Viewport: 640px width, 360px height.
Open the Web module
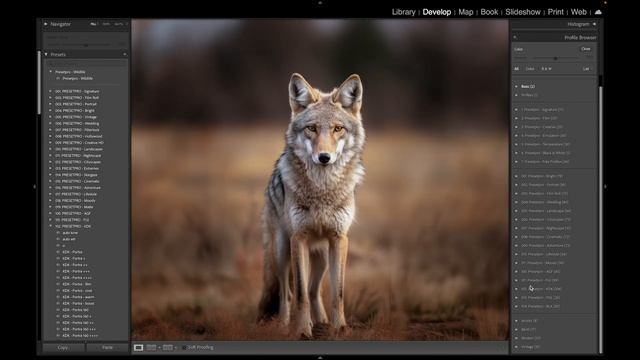(578, 12)
